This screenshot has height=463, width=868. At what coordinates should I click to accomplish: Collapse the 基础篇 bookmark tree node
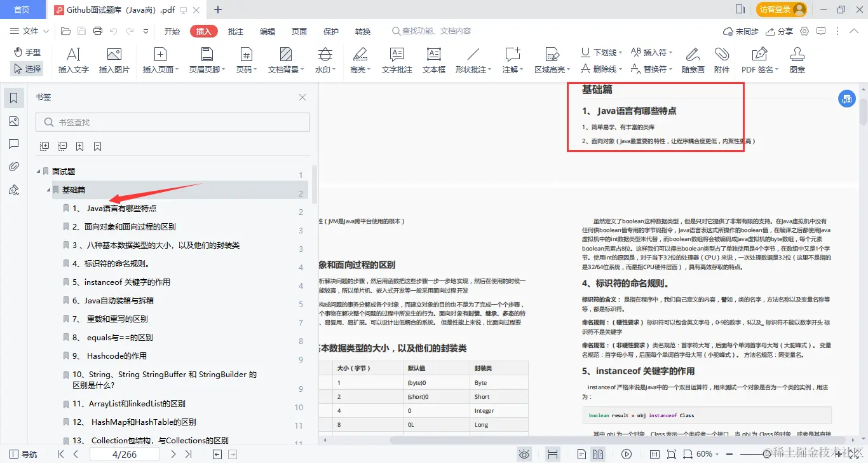point(48,190)
